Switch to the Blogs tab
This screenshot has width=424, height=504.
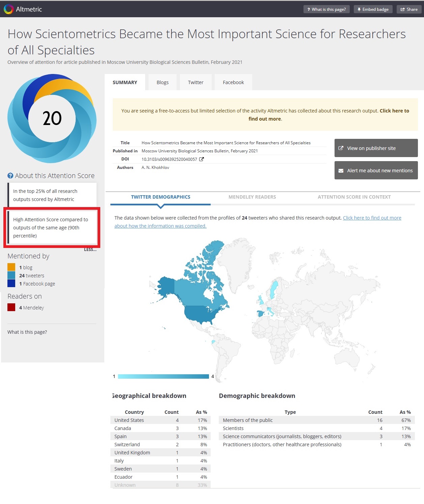(x=162, y=82)
